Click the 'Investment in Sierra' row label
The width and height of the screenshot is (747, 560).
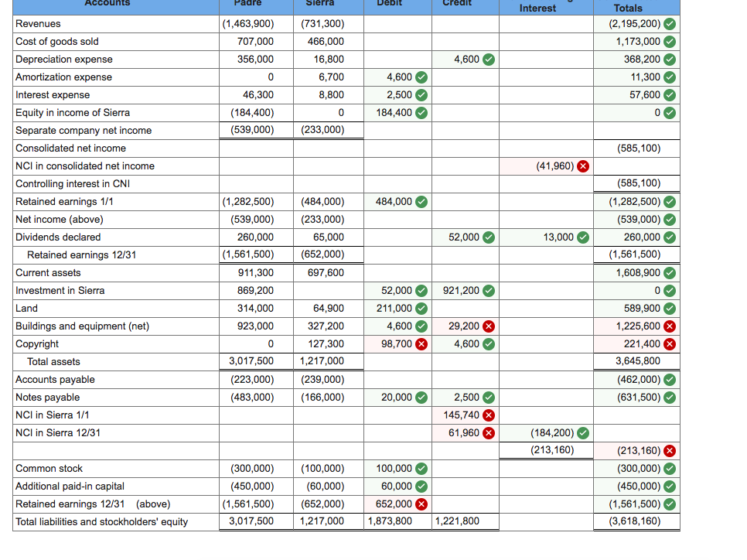pyautogui.click(x=60, y=291)
